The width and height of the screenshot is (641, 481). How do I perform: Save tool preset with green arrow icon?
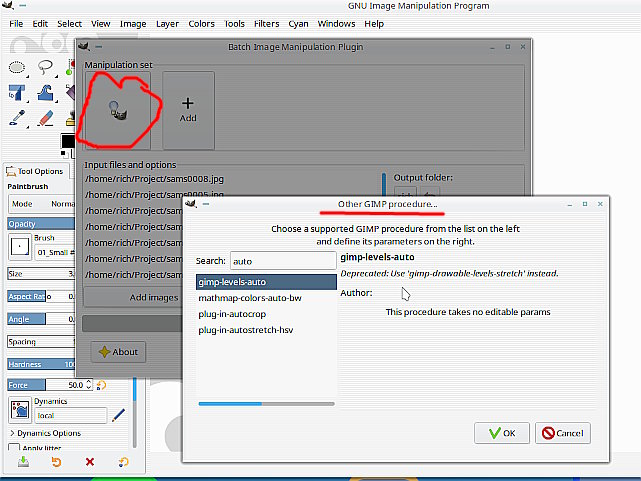(23, 462)
